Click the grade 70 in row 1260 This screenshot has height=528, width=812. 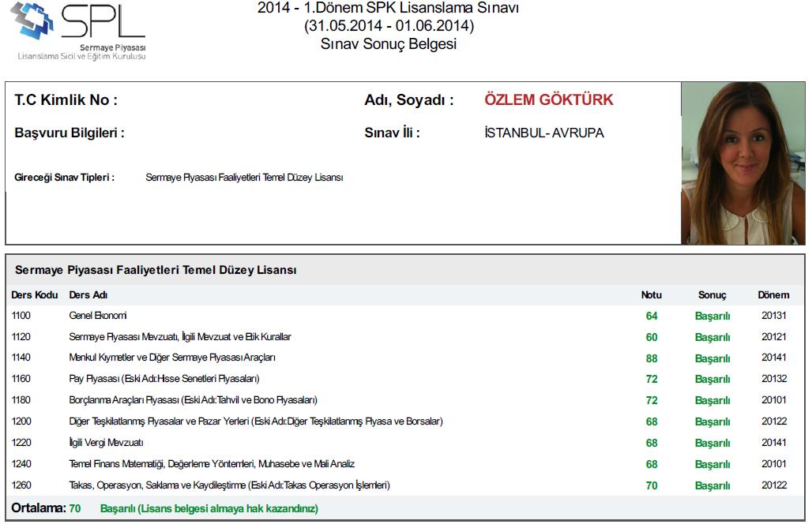(652, 485)
